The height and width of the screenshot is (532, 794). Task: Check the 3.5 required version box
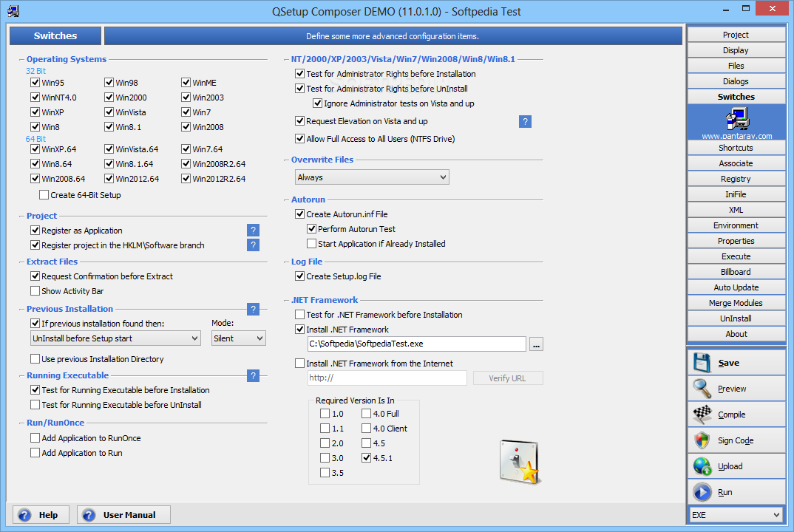click(x=325, y=473)
